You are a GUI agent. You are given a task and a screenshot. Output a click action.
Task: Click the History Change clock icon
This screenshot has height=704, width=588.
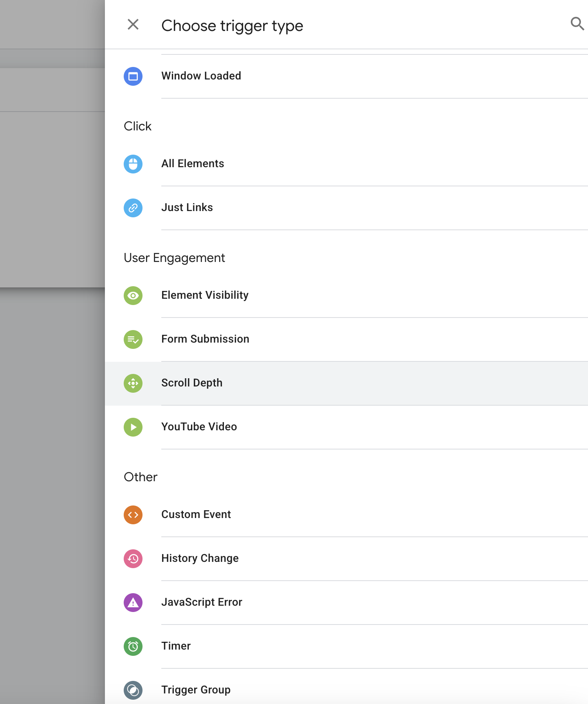pyautogui.click(x=133, y=559)
